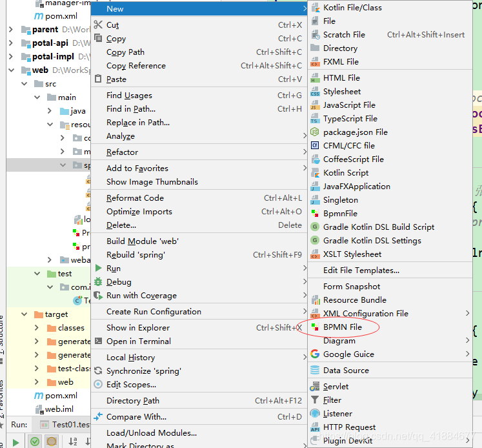Click the FXML File icon
This screenshot has height=448, width=482.
(315, 62)
